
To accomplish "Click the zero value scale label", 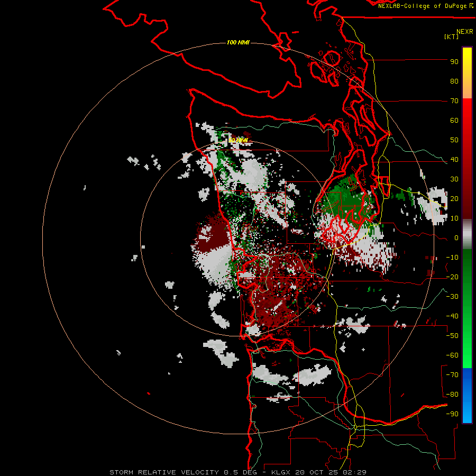I will pyautogui.click(x=456, y=237).
